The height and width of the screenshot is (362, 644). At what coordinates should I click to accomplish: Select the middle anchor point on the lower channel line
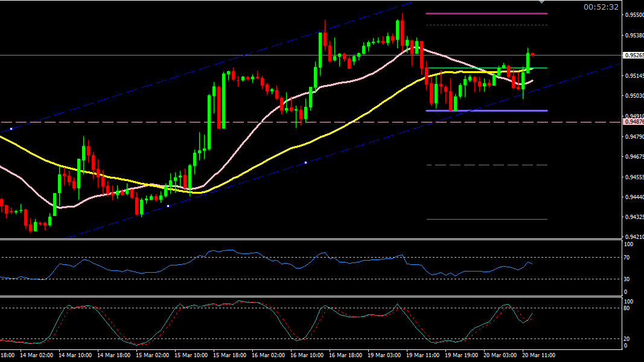coord(306,162)
